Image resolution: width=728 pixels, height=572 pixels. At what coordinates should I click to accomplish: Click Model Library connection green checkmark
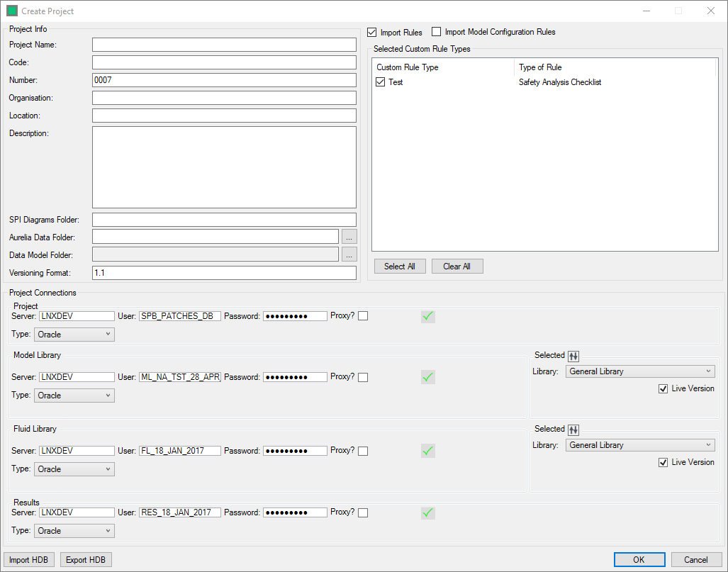(427, 377)
